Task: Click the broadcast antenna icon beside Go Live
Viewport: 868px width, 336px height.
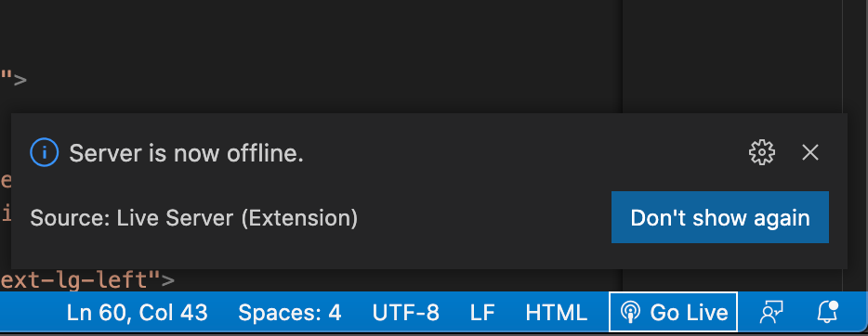Action: (x=630, y=313)
